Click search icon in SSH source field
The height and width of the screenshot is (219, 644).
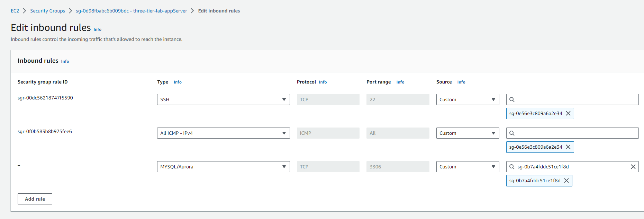[512, 99]
